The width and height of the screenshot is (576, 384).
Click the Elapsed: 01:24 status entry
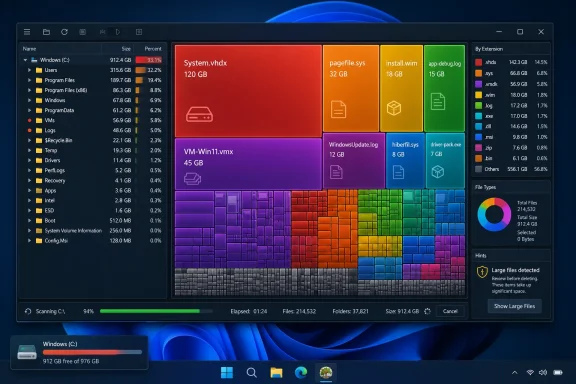click(249, 311)
